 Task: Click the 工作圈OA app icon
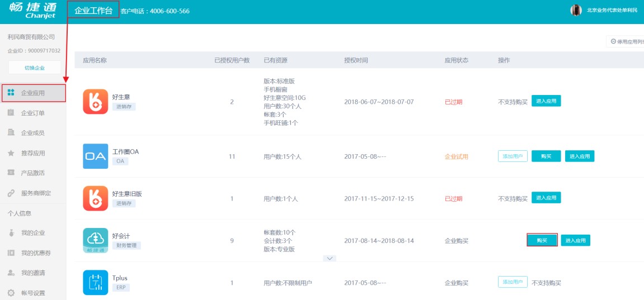click(x=95, y=156)
